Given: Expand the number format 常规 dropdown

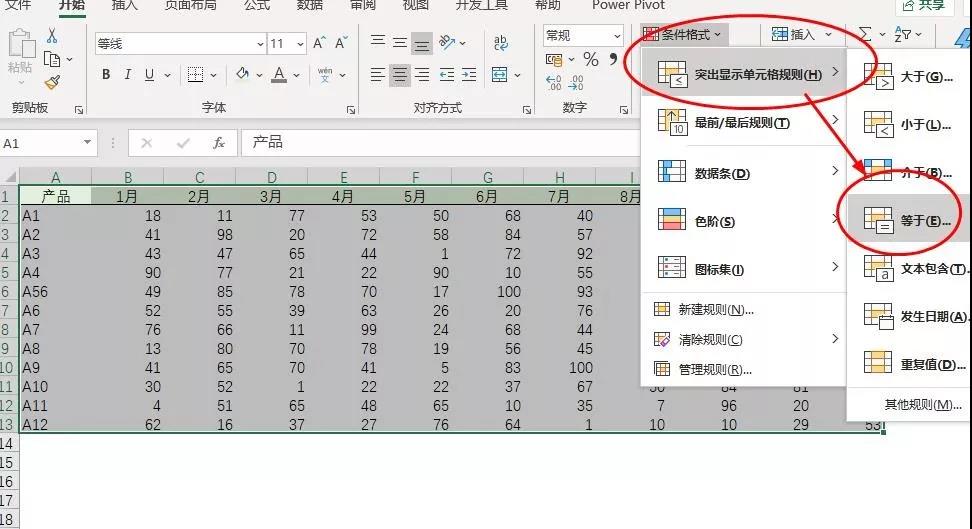Looking at the screenshot, I should pyautogui.click(x=618, y=36).
